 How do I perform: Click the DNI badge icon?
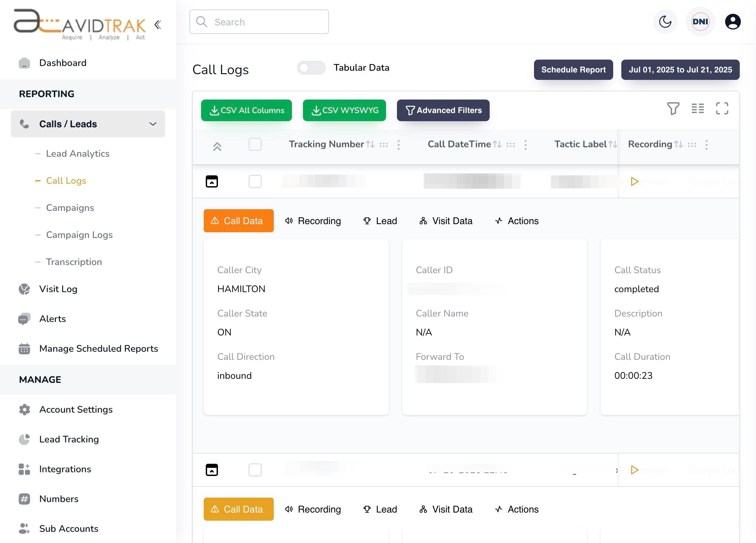(x=700, y=22)
